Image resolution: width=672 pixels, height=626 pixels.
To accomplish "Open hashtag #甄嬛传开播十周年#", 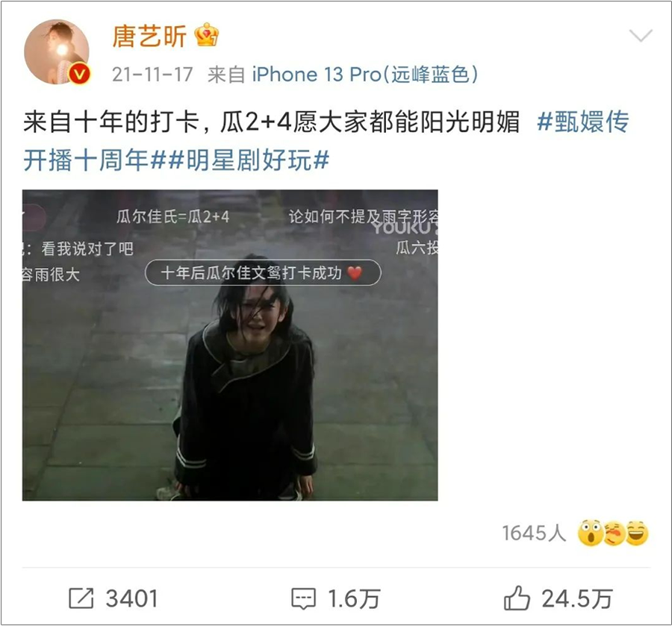I will point(326,141).
